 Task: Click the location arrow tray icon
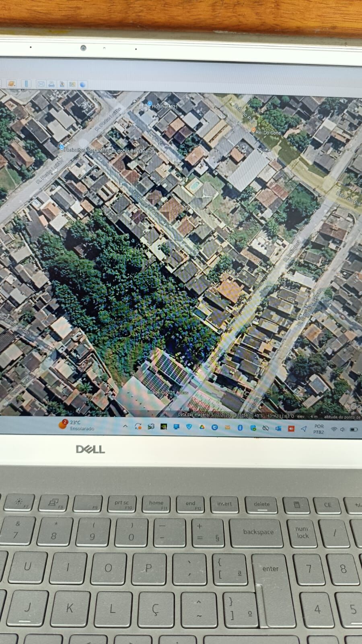(304, 429)
